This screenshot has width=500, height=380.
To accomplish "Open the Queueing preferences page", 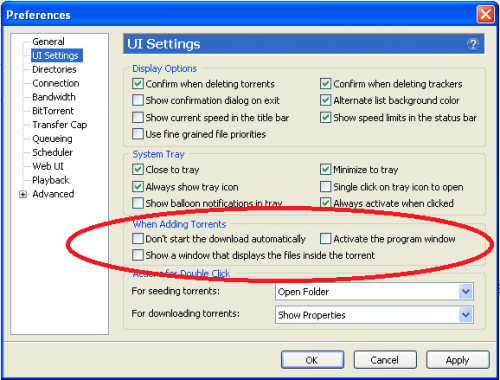I will [52, 139].
